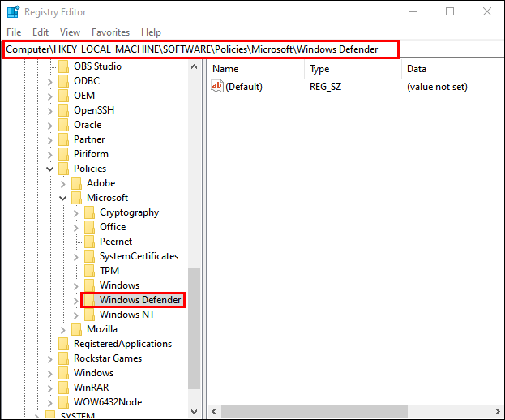505x420 pixels.
Task: Maximize the Registry Editor window
Action: click(450, 12)
